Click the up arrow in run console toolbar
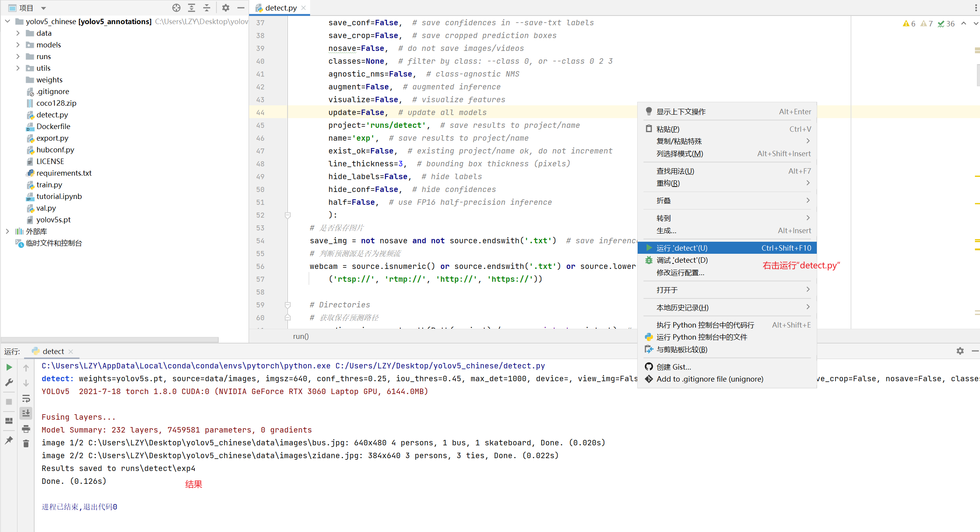 [26, 368]
